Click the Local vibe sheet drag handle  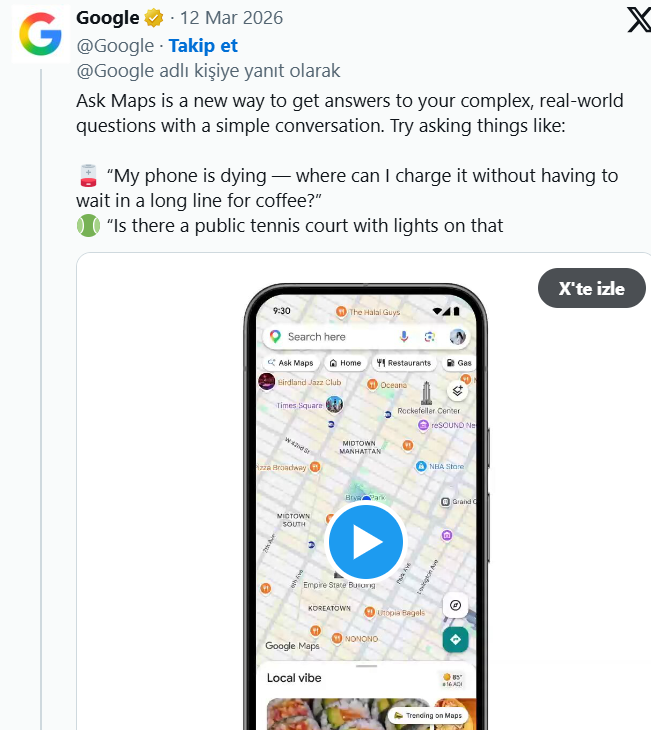(365, 666)
